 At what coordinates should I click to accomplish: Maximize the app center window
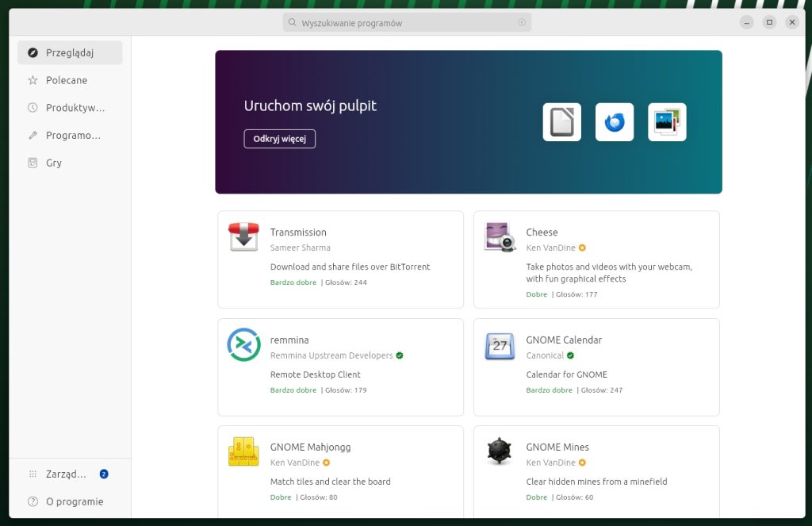tap(769, 22)
